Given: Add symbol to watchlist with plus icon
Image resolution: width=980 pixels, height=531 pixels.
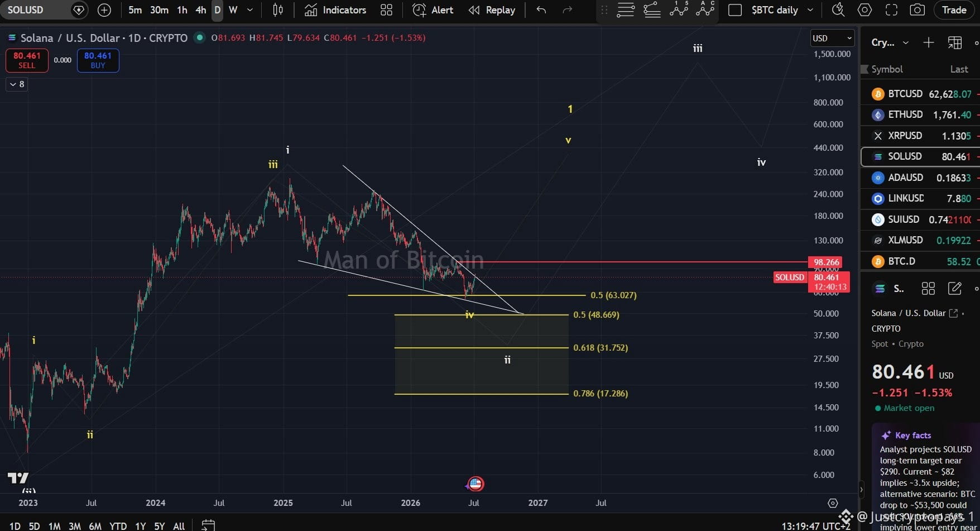Looking at the screenshot, I should click(929, 42).
